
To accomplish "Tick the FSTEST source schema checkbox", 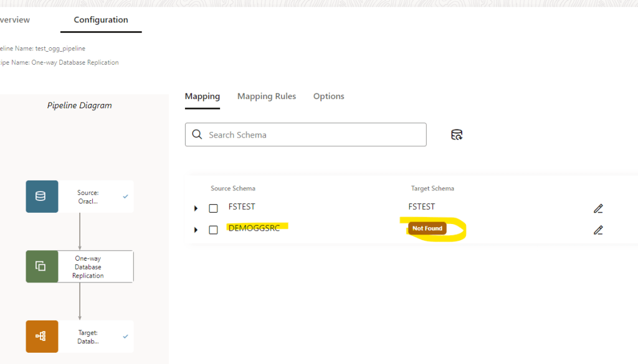I will coord(213,208).
